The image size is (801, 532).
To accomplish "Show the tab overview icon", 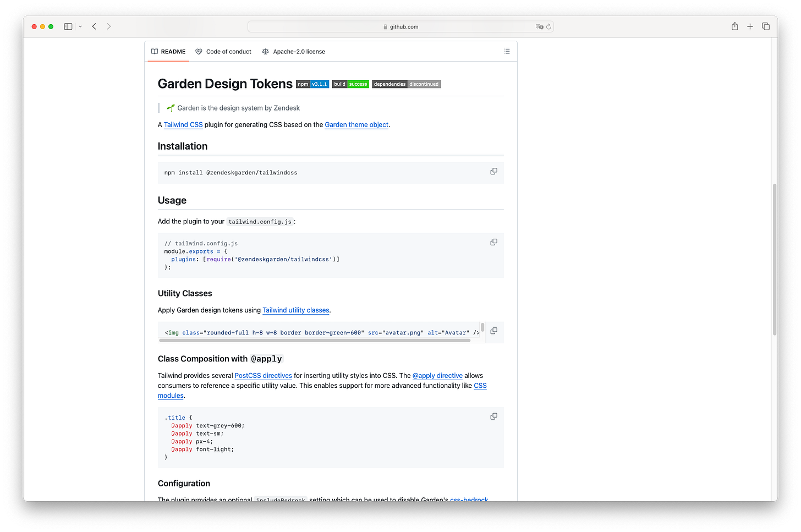I will click(766, 26).
